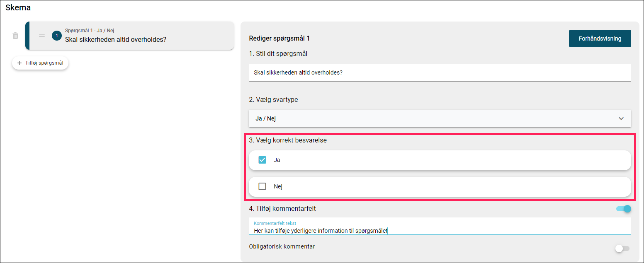Image resolution: width=644 pixels, height=263 pixels.
Task: Tick the Ja checkbox
Action: click(262, 160)
